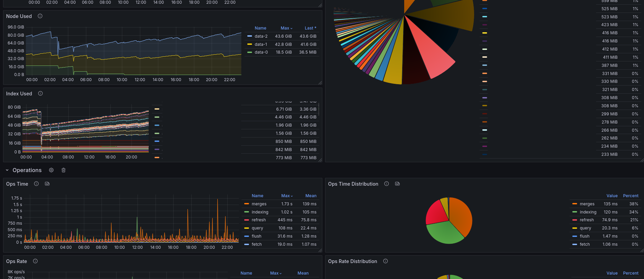Click merges color swatch in Ops Time Distribution
Screen dimensions: 644x279
coord(575,204)
